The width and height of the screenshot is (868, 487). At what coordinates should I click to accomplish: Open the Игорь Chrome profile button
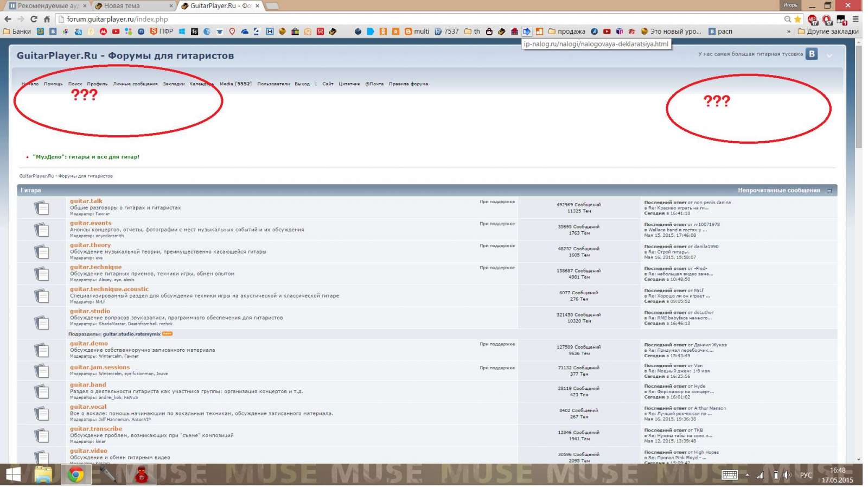point(790,5)
